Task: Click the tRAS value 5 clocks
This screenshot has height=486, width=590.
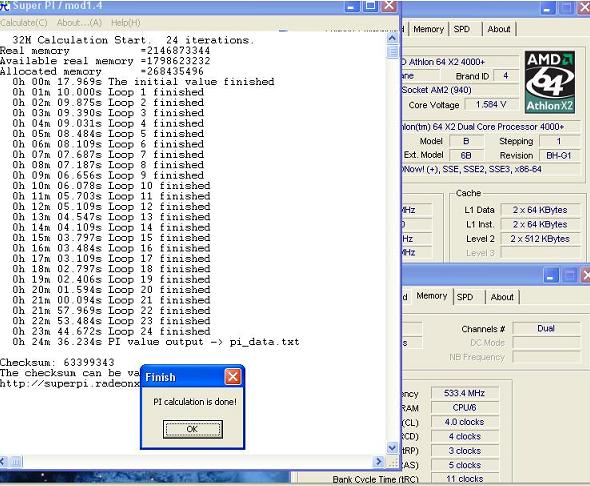Action: click(464, 465)
